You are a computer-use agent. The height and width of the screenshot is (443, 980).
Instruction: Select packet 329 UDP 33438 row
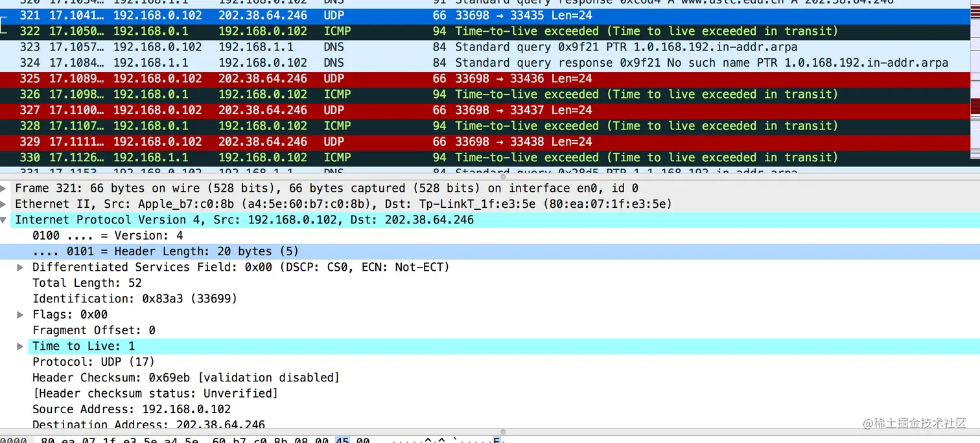tap(485, 142)
